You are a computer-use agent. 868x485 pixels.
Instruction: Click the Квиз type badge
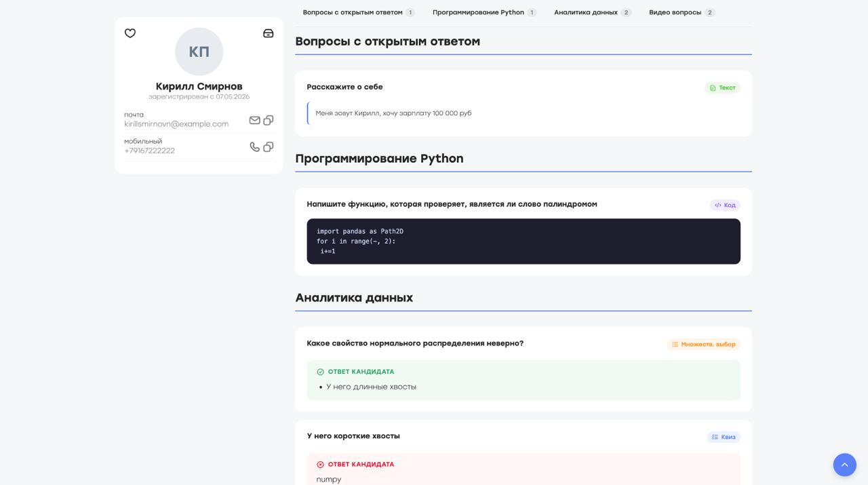coord(724,437)
